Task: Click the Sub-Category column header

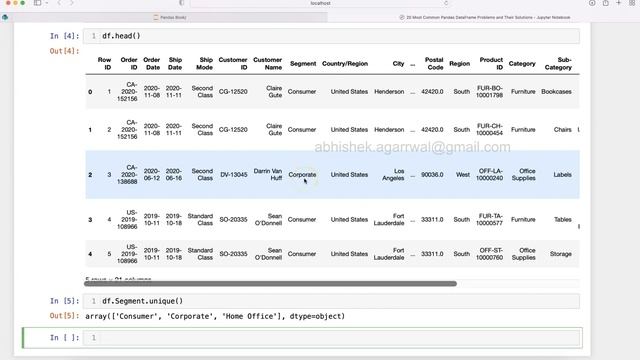Action: click(x=558, y=64)
